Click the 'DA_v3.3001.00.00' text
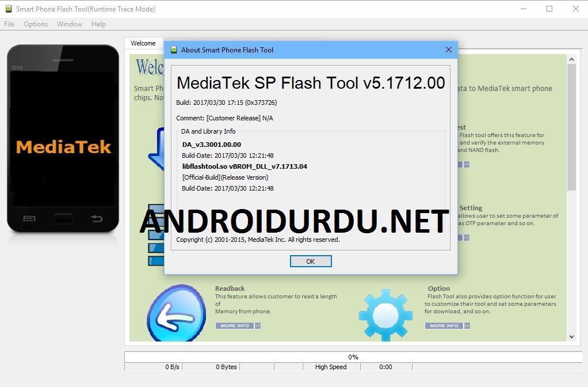Screen dimensions: 588x387 (x=212, y=145)
